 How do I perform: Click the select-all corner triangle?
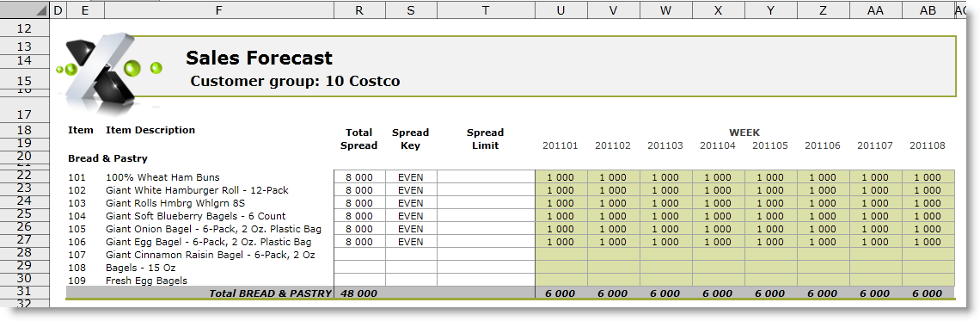pyautogui.click(x=40, y=10)
